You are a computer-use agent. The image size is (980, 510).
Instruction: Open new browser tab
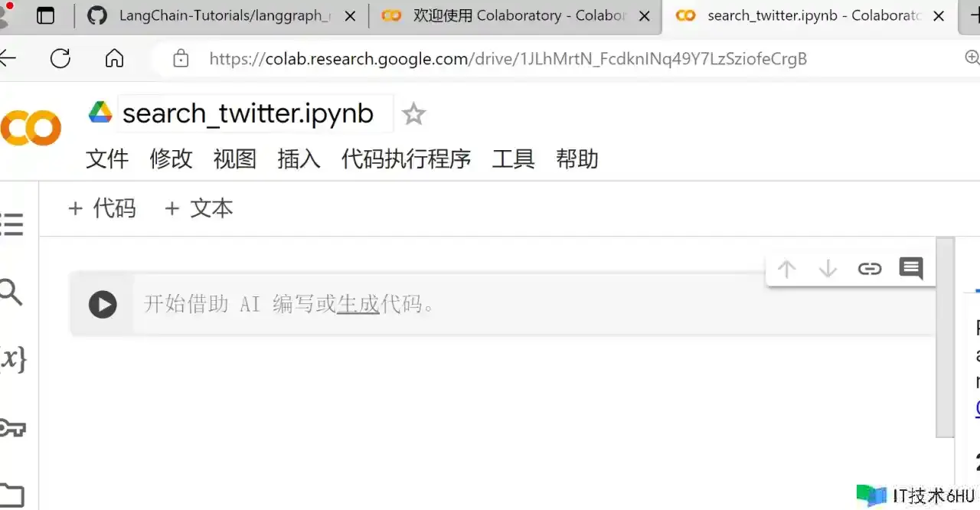point(974,15)
